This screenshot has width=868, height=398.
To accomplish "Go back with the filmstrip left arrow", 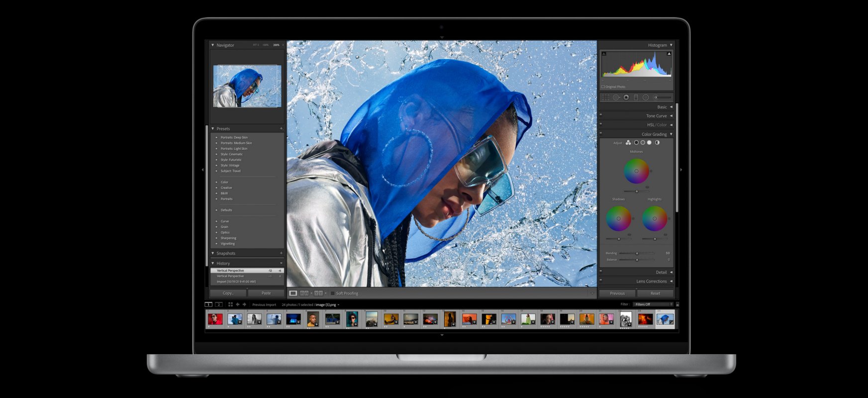I will pyautogui.click(x=238, y=304).
